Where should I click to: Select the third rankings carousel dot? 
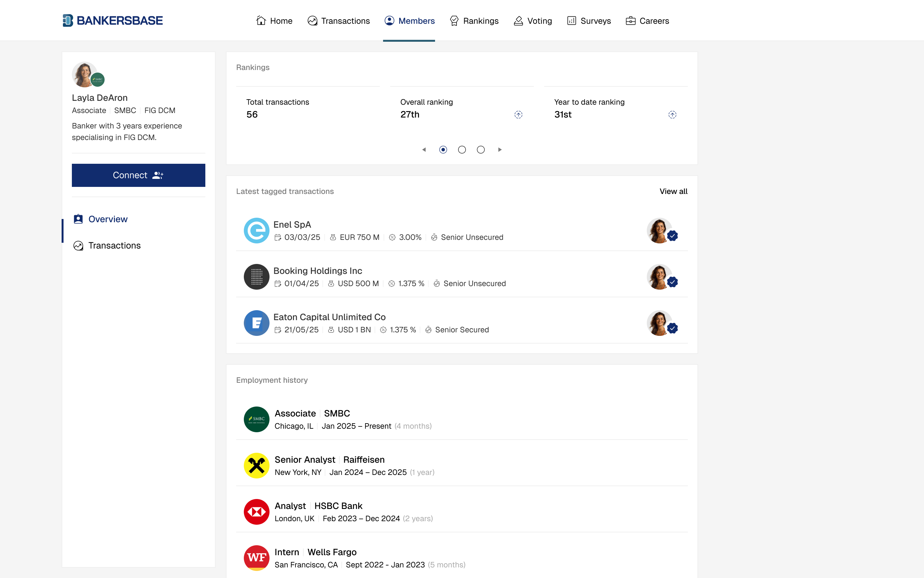click(481, 149)
